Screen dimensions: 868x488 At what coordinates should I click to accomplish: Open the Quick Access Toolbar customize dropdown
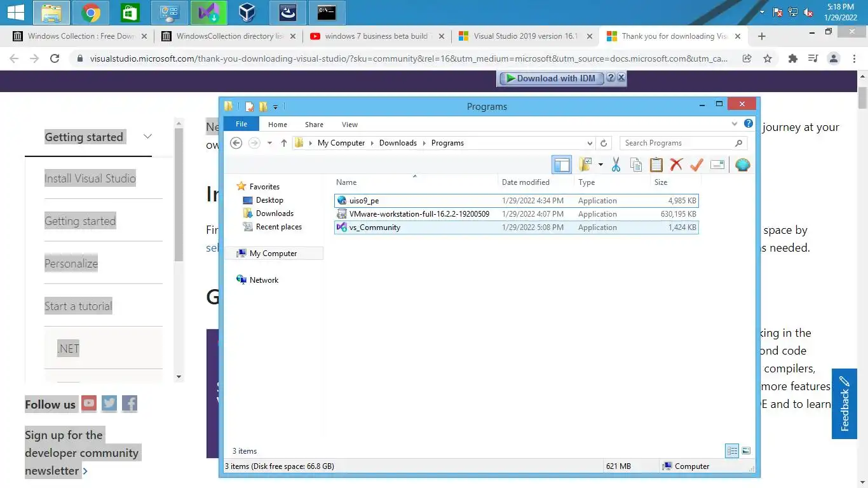pos(276,107)
